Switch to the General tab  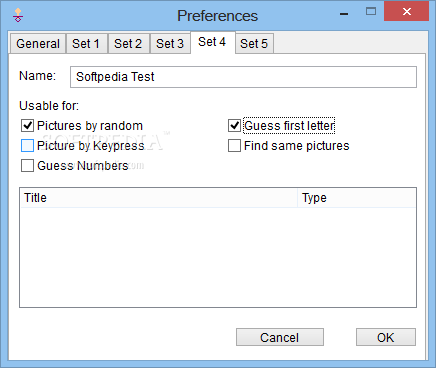[38, 44]
